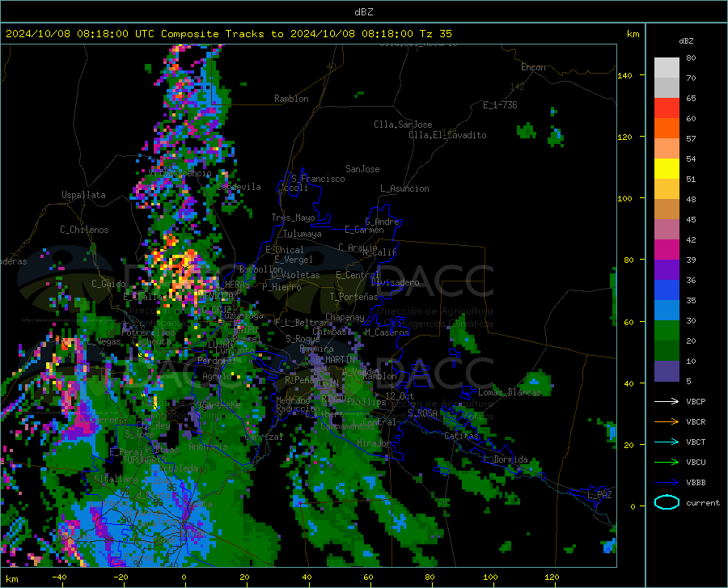728x588 pixels.
Task: Click the SanJose location label
Action: [362, 169]
